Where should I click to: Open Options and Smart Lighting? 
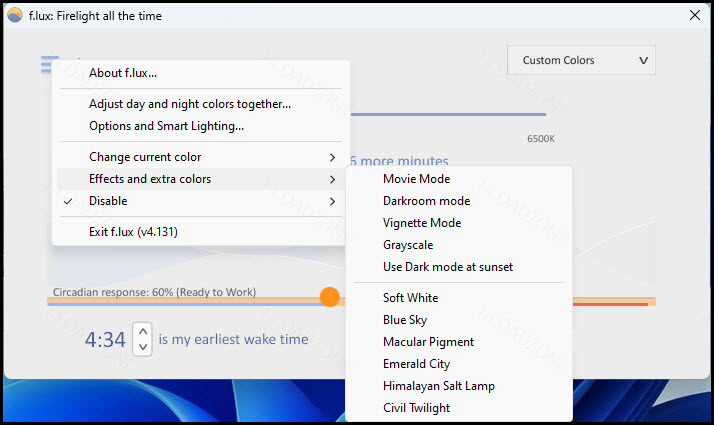click(x=200, y=126)
